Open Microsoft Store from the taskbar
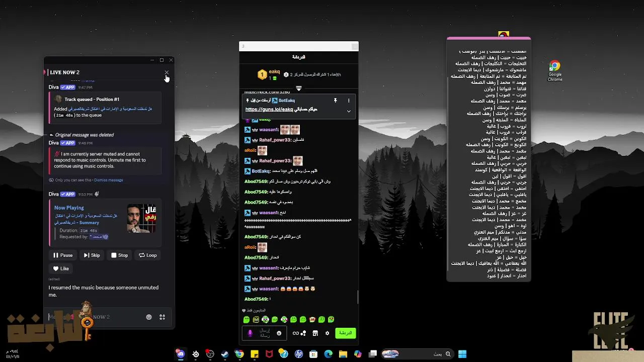 point(313,354)
